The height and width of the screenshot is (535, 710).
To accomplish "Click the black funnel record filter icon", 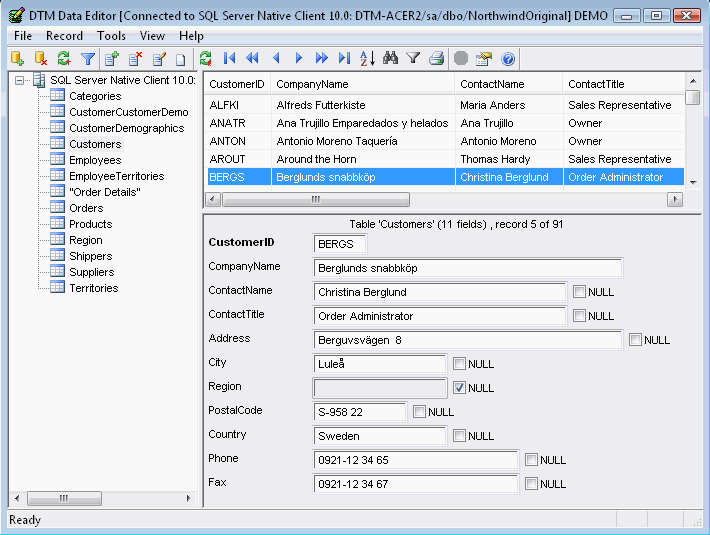I will tap(413, 58).
